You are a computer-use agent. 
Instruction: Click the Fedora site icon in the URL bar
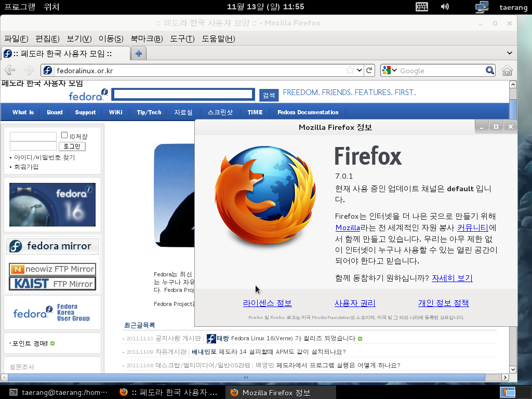coord(48,70)
